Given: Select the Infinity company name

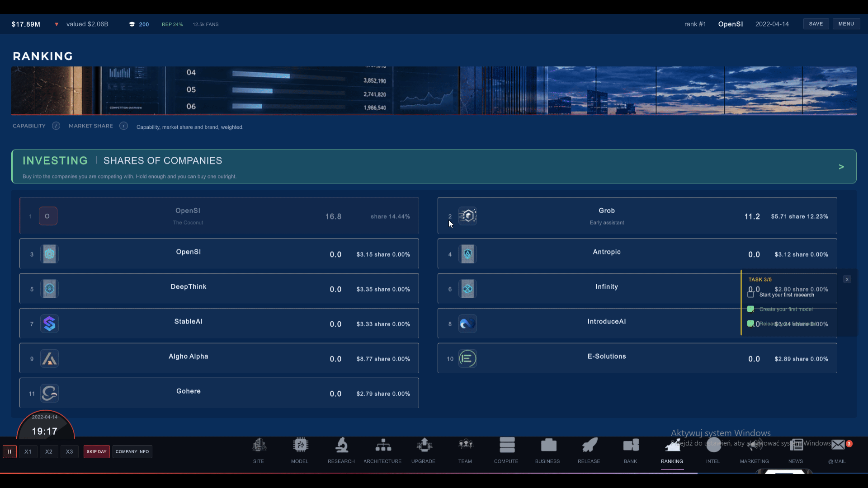Looking at the screenshot, I should click(607, 287).
